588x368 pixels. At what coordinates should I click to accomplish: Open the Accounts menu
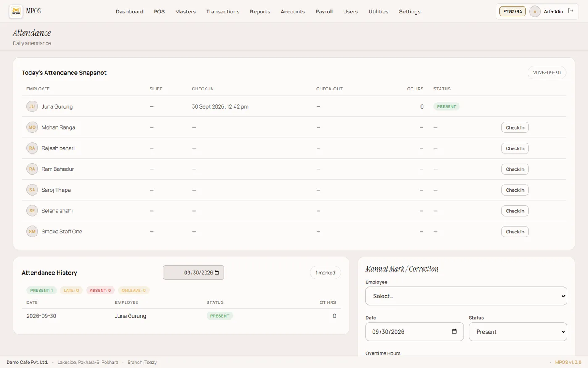point(293,11)
